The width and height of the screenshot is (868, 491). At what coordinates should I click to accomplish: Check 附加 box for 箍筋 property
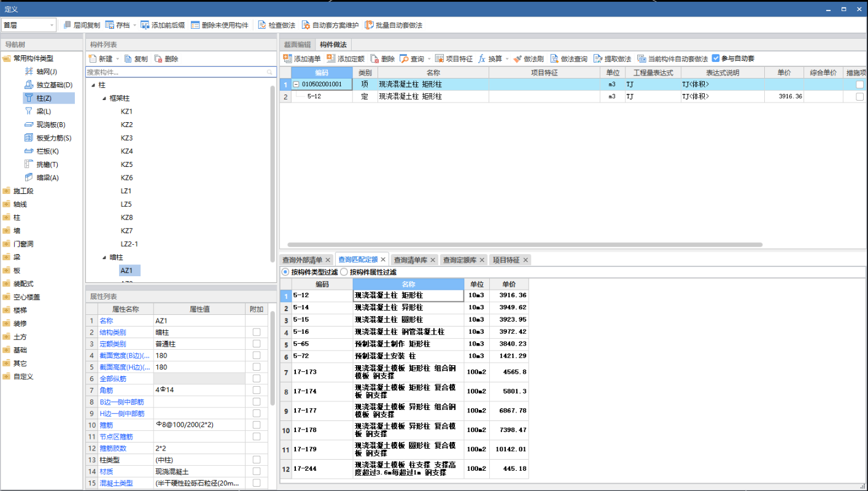[257, 425]
